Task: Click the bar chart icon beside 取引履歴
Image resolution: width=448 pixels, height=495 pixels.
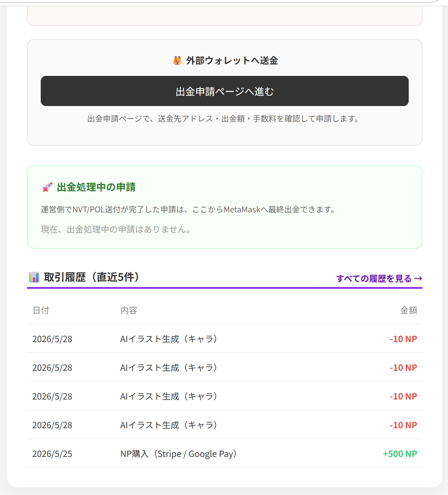Action: point(34,277)
